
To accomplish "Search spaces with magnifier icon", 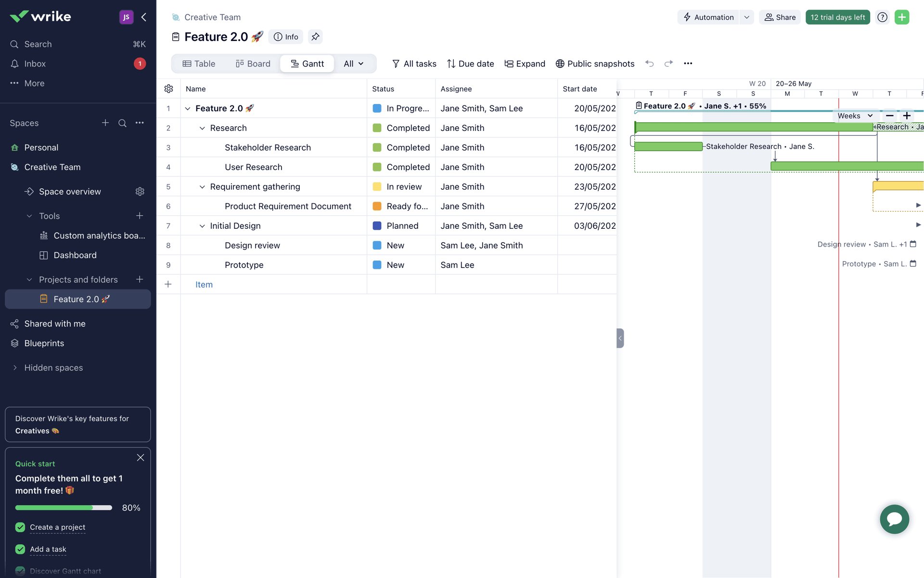I will pos(122,123).
